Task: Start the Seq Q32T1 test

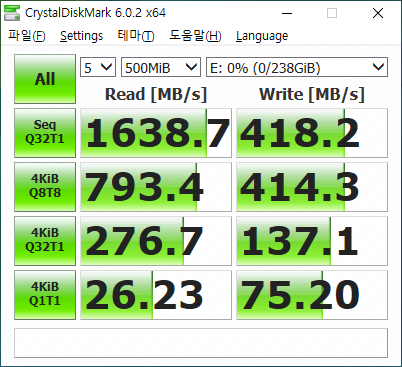Action: [45, 133]
